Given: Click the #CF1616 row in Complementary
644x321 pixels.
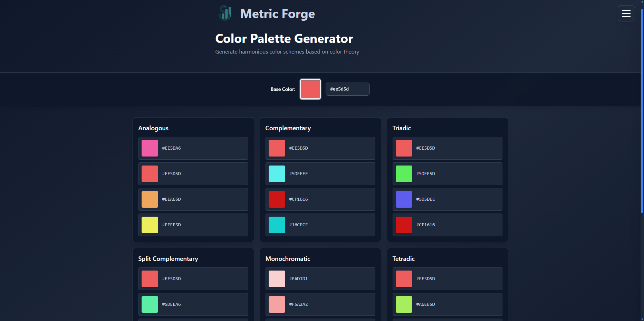Looking at the screenshot, I should 320,199.
